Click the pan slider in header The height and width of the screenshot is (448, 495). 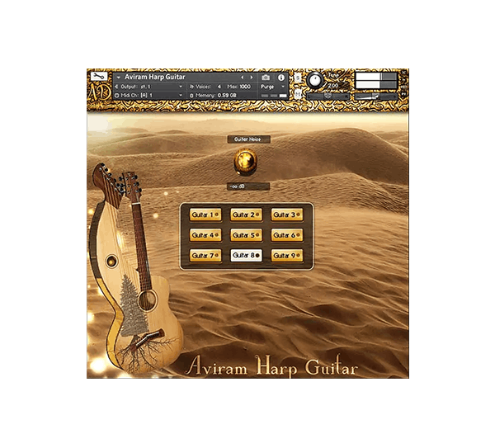pos(328,97)
